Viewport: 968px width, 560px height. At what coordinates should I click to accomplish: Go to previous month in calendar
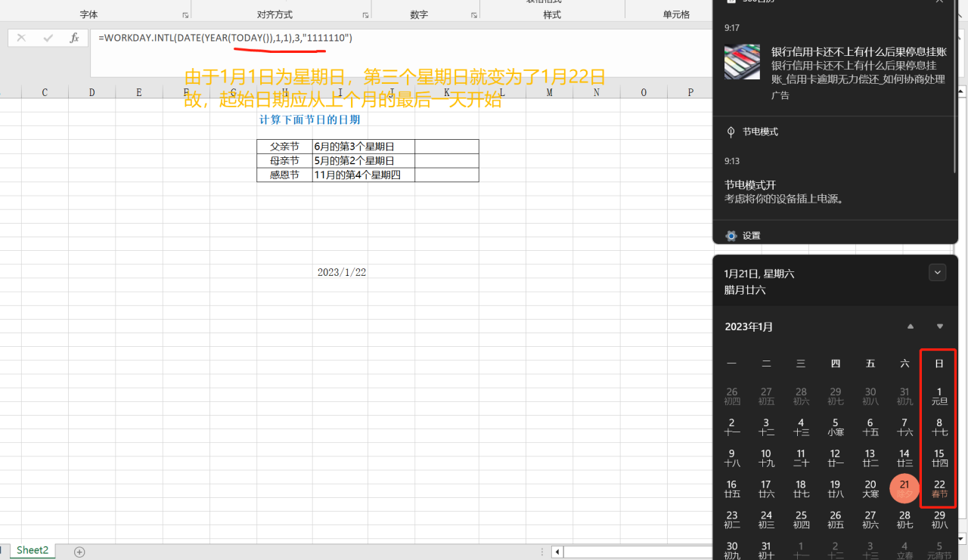pos(911,326)
